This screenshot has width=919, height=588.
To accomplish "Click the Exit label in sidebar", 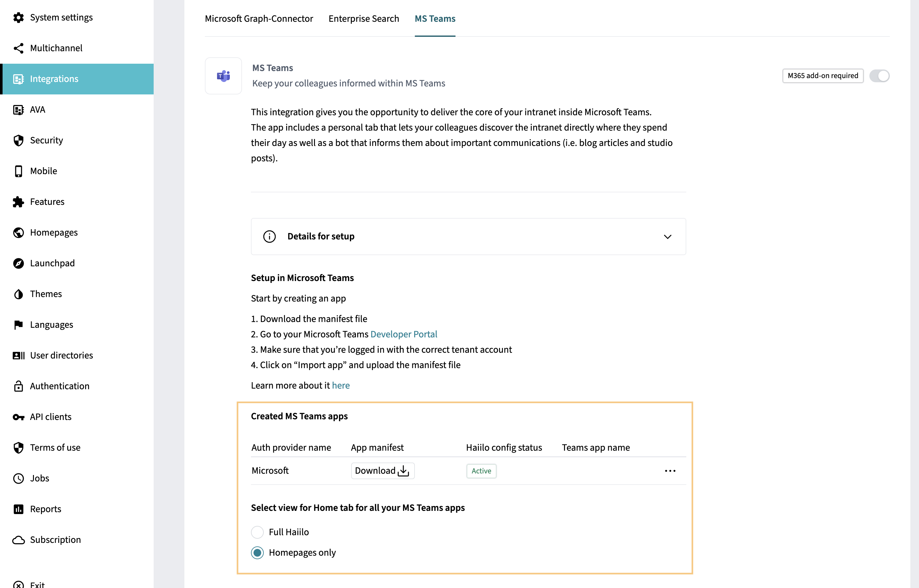I will pyautogui.click(x=37, y=584).
